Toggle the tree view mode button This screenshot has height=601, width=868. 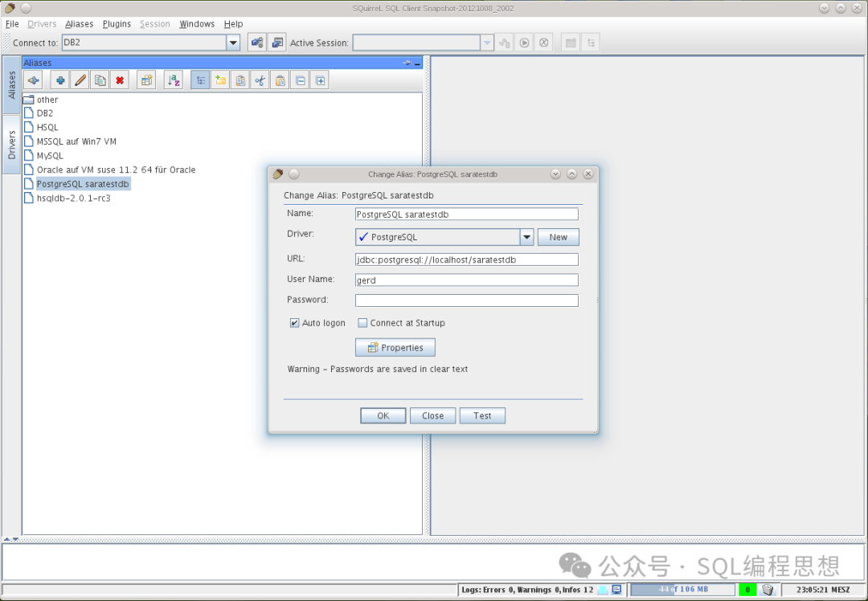pyautogui.click(x=200, y=80)
